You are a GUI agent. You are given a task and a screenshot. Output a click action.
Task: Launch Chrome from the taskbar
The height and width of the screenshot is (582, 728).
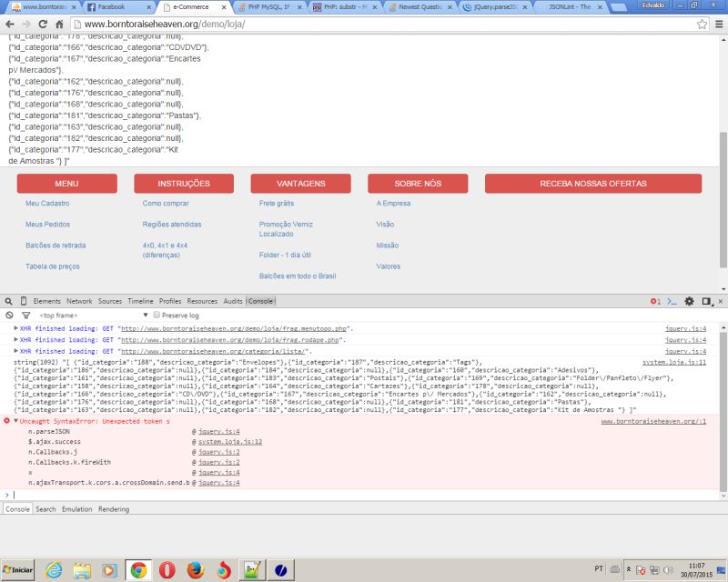coord(136,572)
